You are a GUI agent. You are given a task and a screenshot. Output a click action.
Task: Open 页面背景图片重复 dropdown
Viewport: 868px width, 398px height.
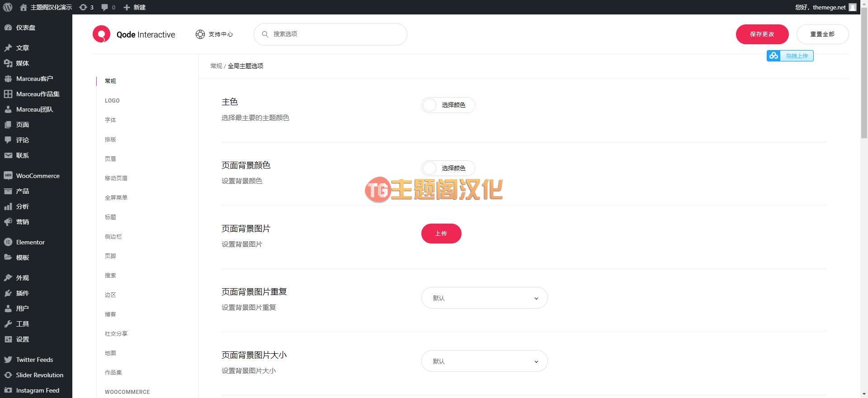click(x=484, y=298)
